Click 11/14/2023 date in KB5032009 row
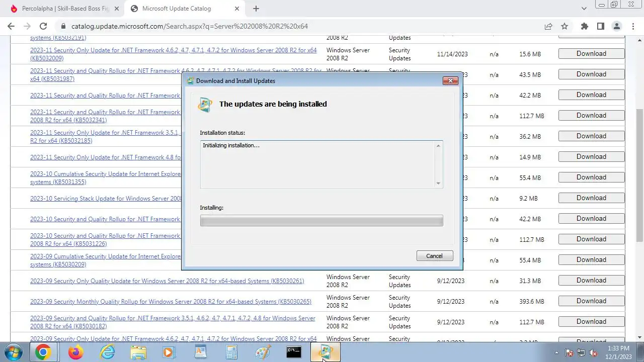The width and height of the screenshot is (644, 362). click(452, 54)
